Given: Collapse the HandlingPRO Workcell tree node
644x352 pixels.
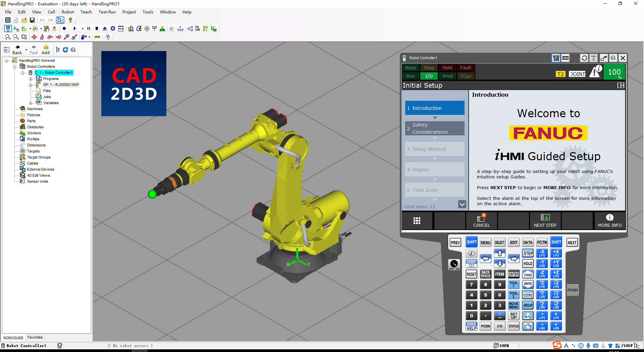Looking at the screenshot, I should click(6, 61).
